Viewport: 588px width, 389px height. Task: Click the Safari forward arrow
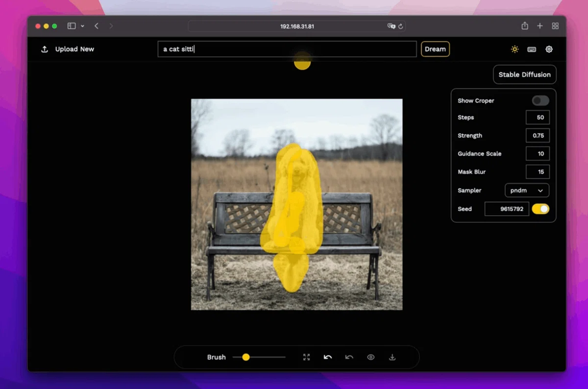click(111, 26)
